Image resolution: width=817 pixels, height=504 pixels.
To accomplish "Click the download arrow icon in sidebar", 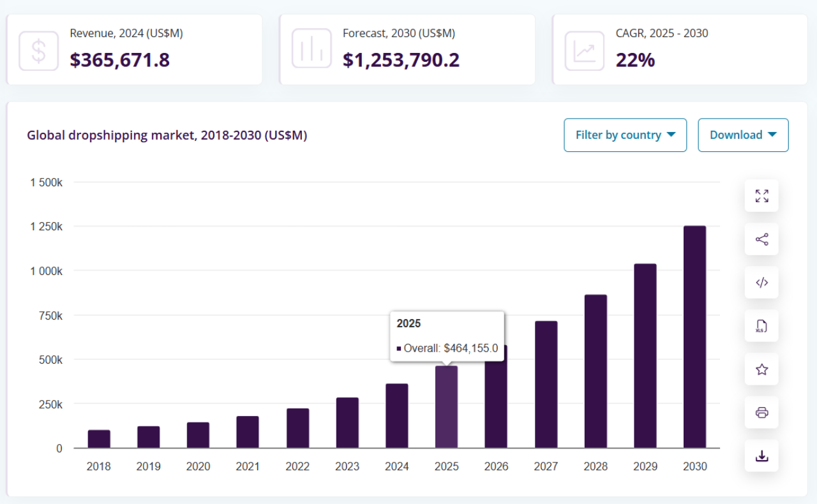I will pos(761,456).
